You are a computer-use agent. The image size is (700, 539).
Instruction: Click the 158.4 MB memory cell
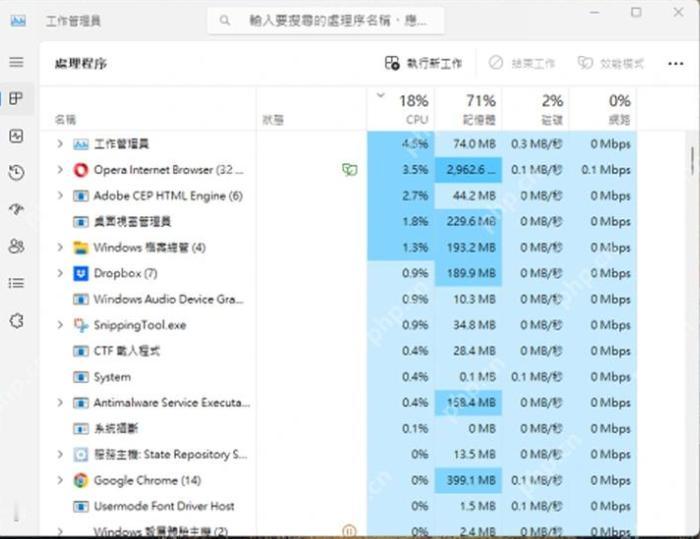pos(468,403)
